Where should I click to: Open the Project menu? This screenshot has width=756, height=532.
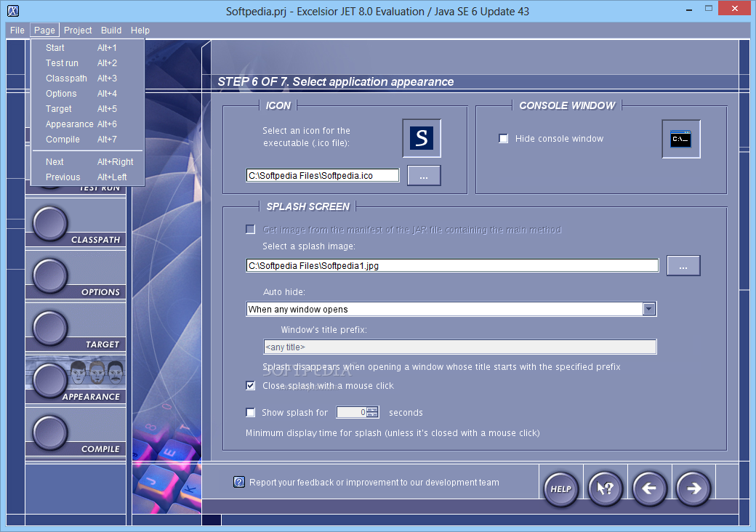(x=78, y=31)
